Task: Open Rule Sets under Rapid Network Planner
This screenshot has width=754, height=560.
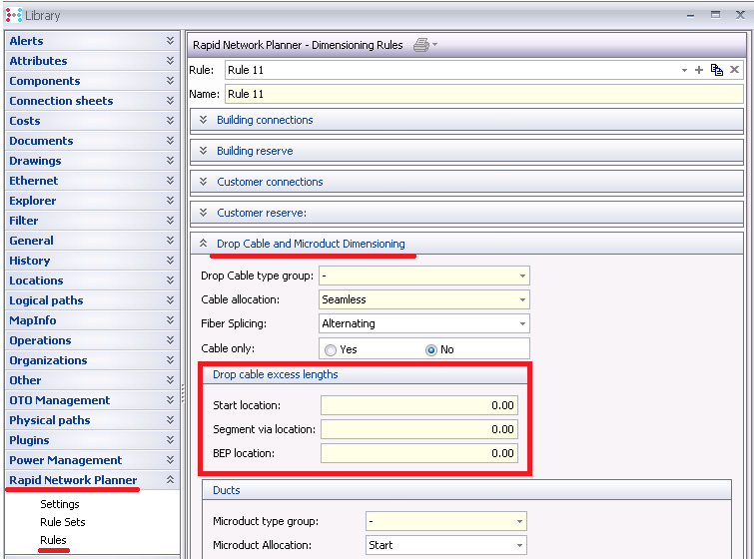Action: [x=63, y=522]
